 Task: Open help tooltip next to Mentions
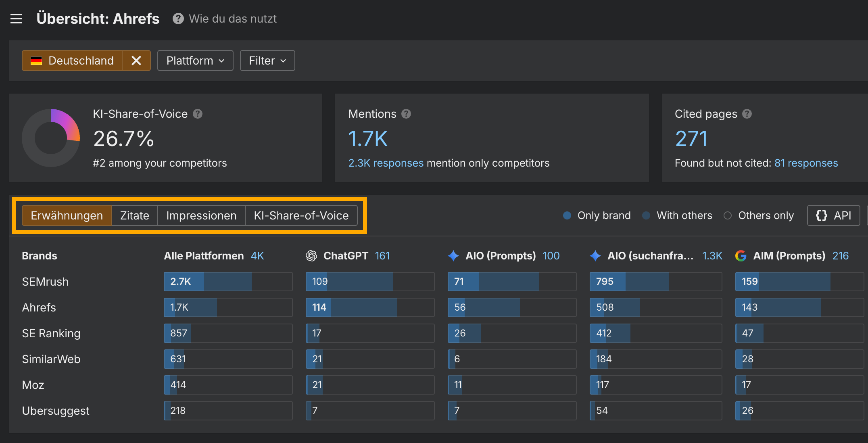tap(406, 114)
